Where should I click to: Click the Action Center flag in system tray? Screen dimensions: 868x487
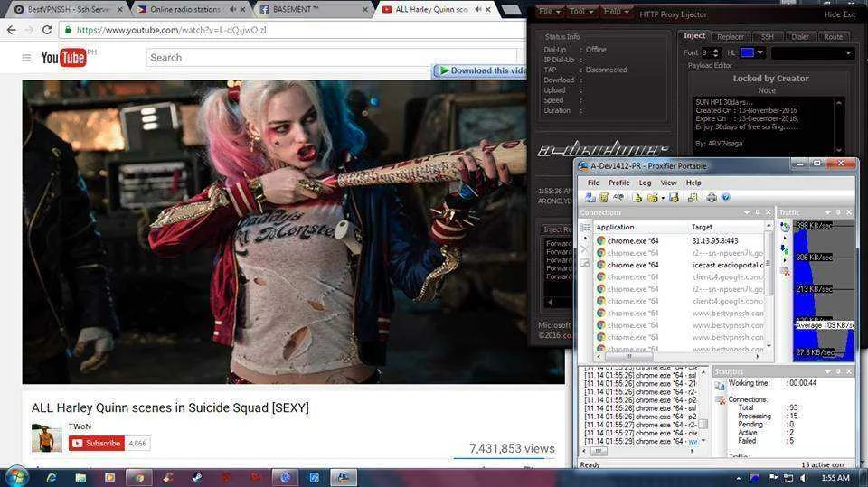point(773,478)
